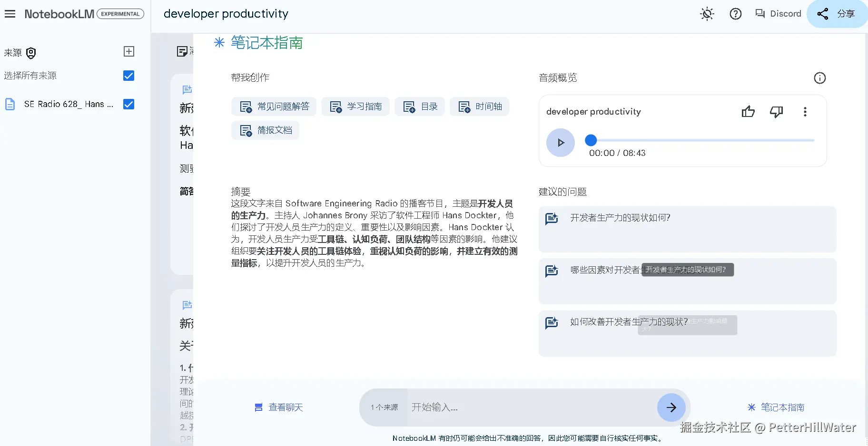Open the audio overview more options menu
This screenshot has width=868, height=446.
pyautogui.click(x=805, y=112)
